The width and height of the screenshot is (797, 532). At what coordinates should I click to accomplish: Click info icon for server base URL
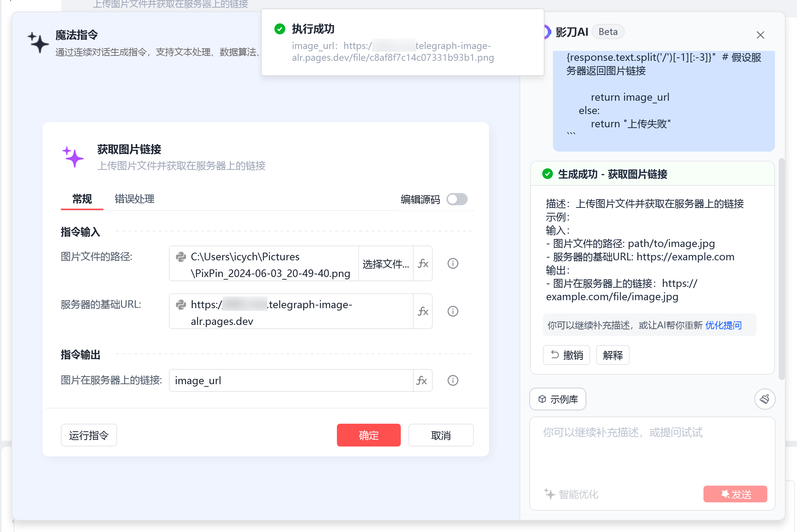pyautogui.click(x=452, y=312)
